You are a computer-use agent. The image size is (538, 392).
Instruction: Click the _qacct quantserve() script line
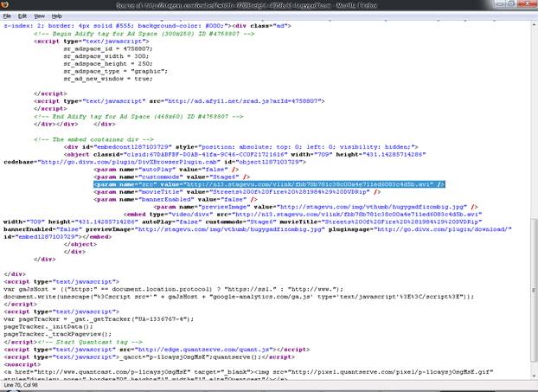click(150, 357)
